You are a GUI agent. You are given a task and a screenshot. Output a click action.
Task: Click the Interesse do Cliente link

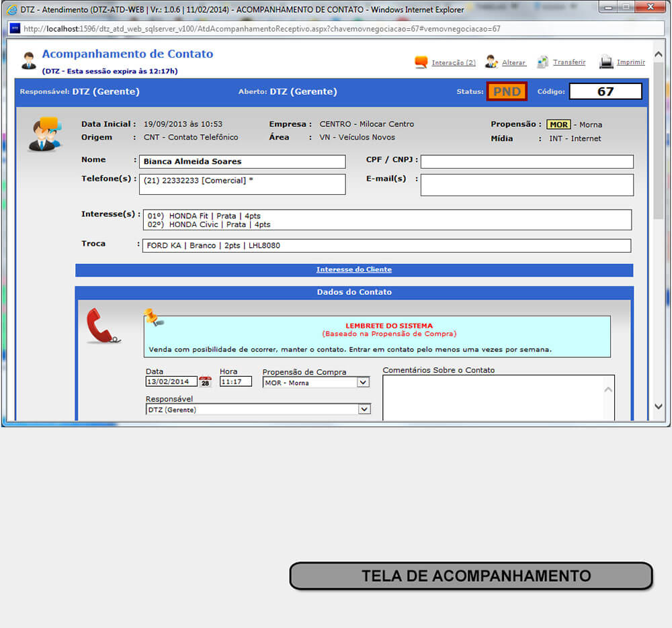[354, 269]
